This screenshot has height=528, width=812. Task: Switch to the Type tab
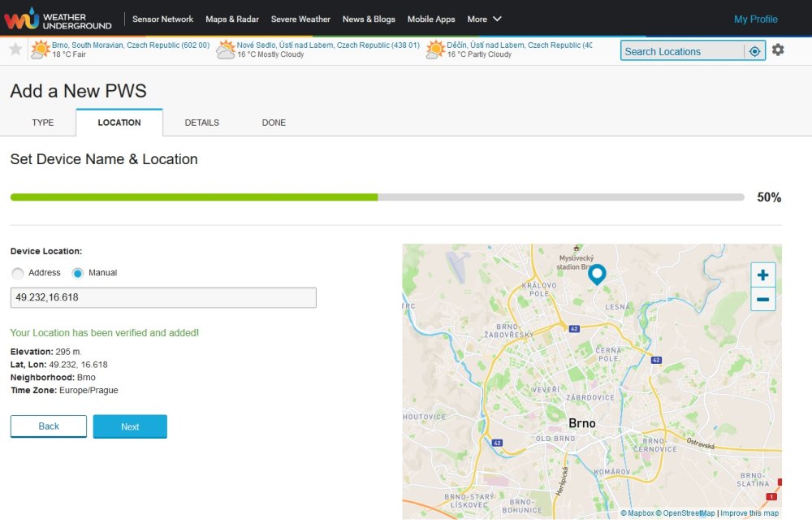(43, 123)
